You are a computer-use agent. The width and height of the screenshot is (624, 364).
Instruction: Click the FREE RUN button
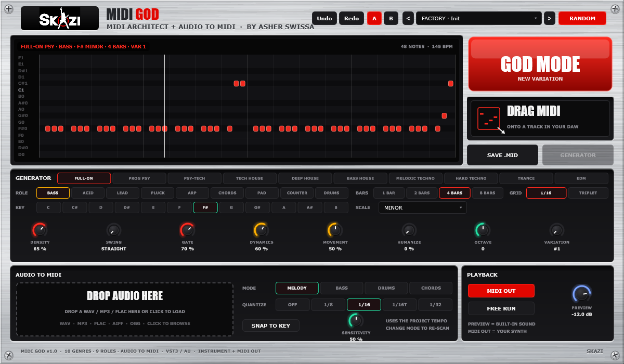click(x=501, y=308)
